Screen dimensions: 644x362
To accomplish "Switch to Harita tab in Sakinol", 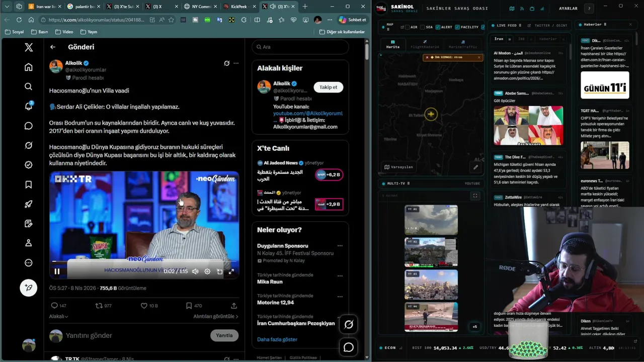I will [x=393, y=44].
